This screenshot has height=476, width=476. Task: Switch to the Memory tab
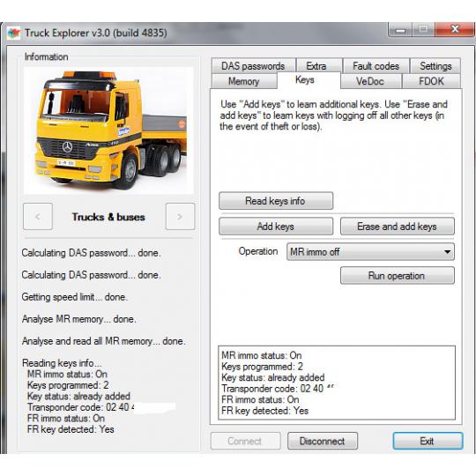(x=244, y=81)
